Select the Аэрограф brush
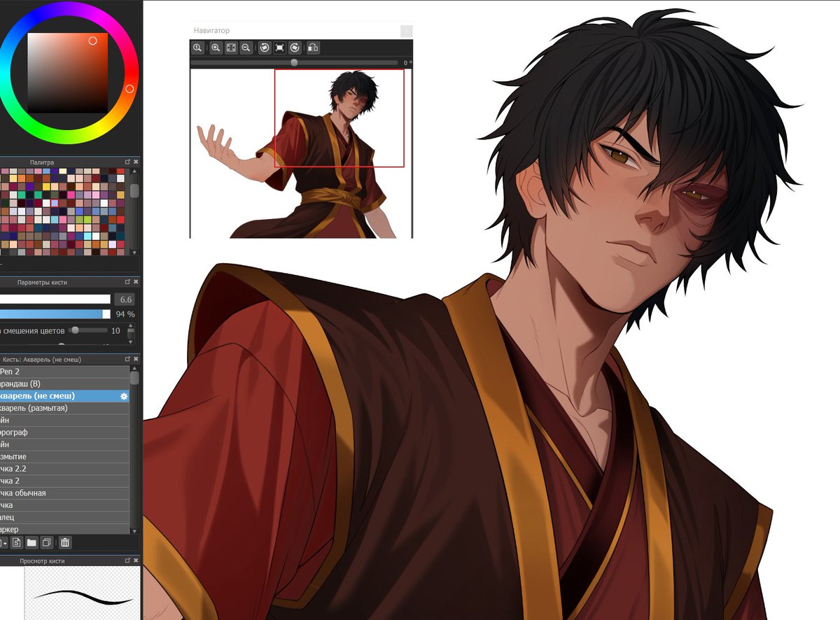This screenshot has width=840, height=620. [64, 432]
